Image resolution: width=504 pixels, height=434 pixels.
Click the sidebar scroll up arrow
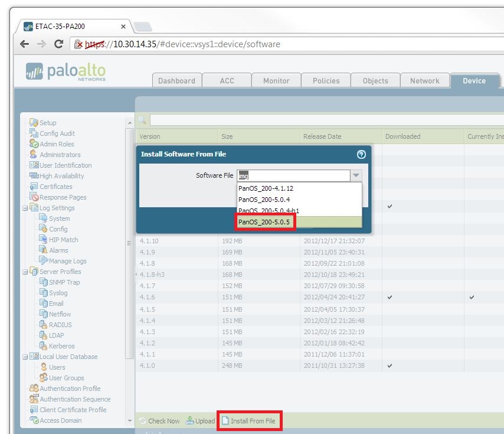coord(129,123)
